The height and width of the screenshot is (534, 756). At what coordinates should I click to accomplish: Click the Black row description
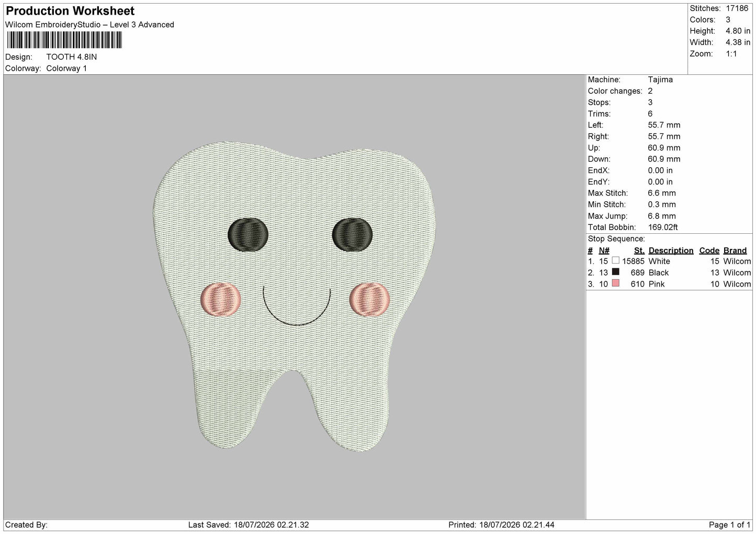[659, 273]
